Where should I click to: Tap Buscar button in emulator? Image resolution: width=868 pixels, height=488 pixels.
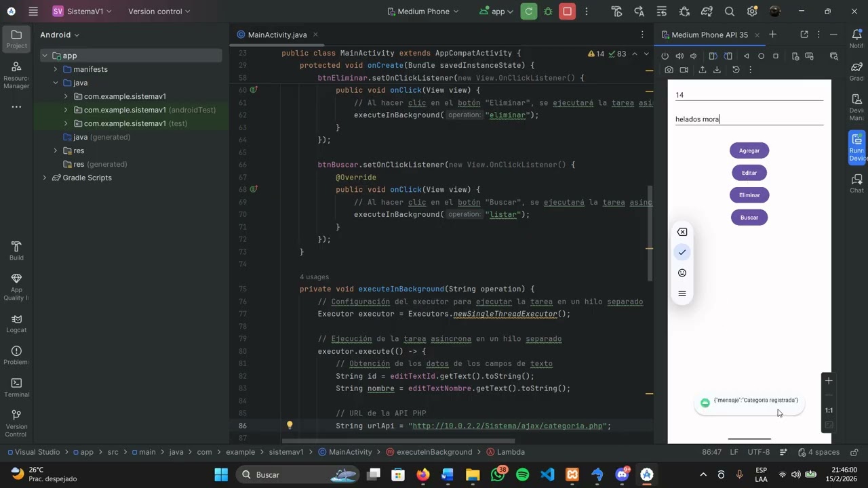749,218
